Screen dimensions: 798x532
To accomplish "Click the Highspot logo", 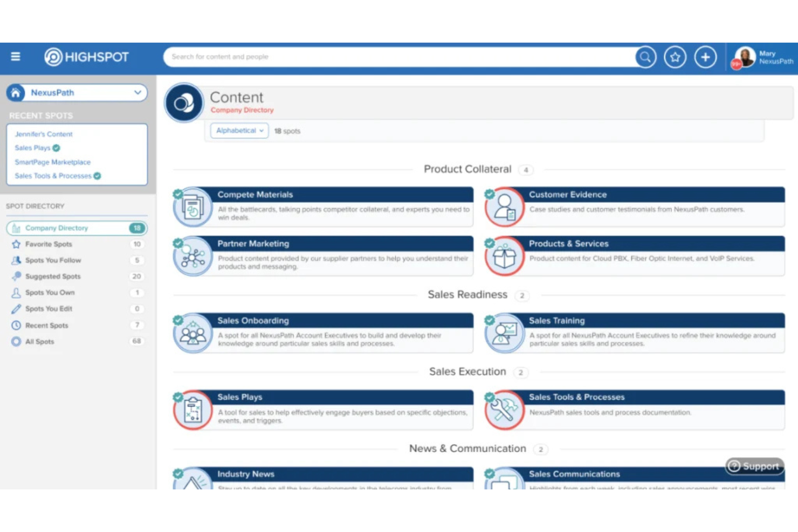I will click(x=86, y=57).
